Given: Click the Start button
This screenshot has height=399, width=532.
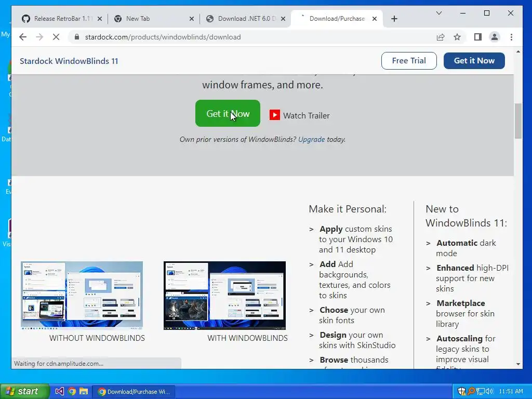Looking at the screenshot, I should pos(24,392).
